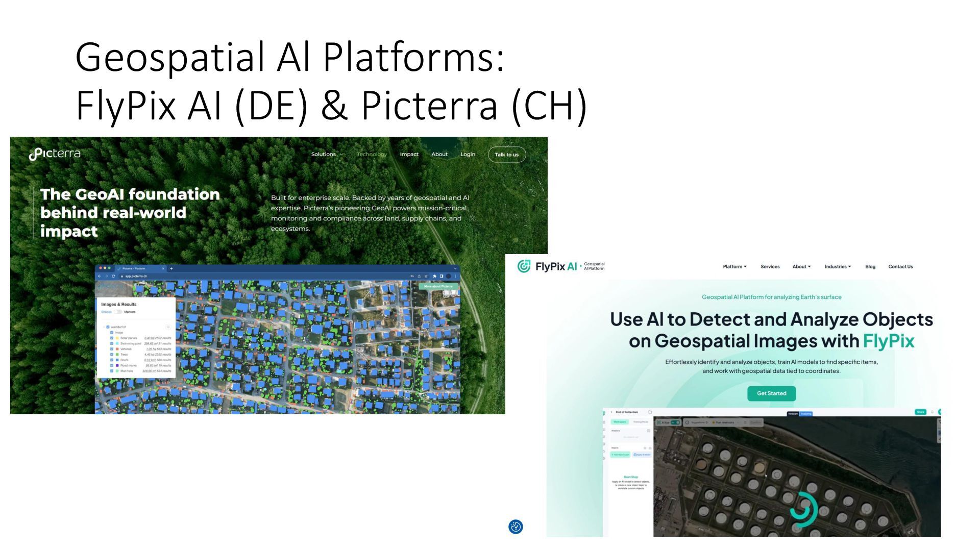Uncheck the Vehicles layer checkbox
Image resolution: width=980 pixels, height=551 pixels.
(x=112, y=349)
